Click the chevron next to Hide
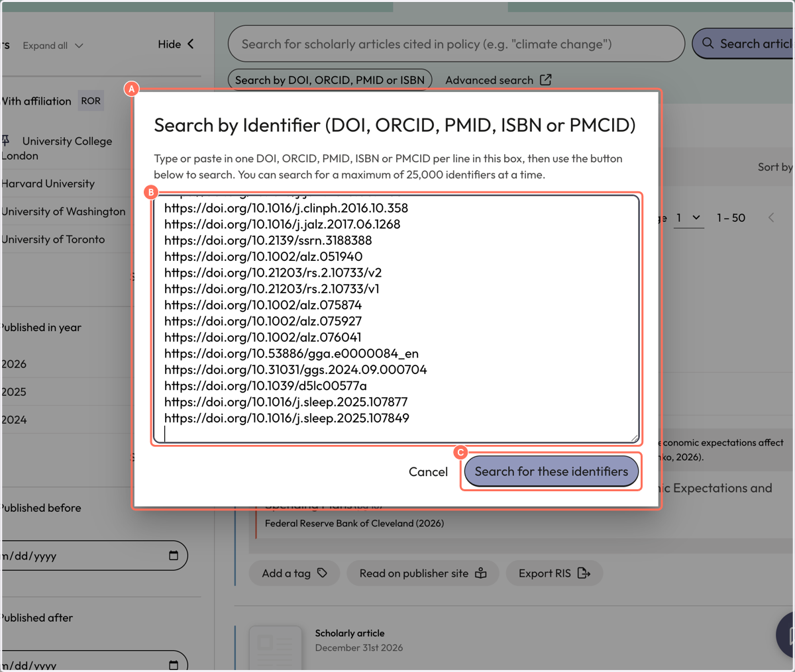Screen dimensions: 795x672 tap(191, 44)
